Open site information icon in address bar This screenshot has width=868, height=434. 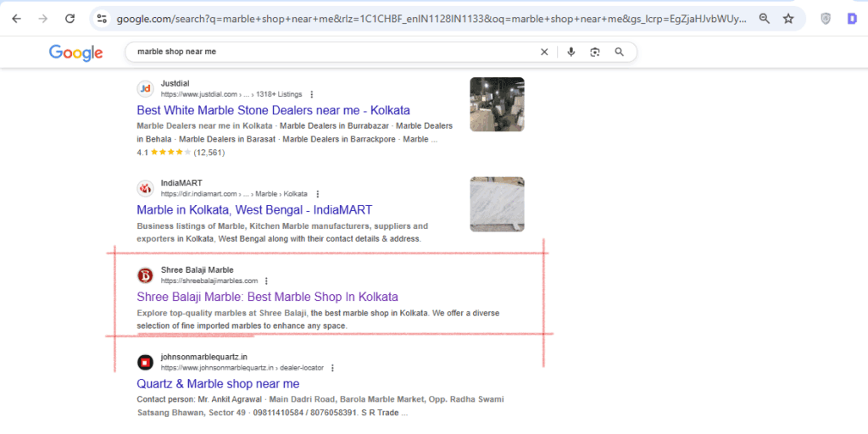102,18
